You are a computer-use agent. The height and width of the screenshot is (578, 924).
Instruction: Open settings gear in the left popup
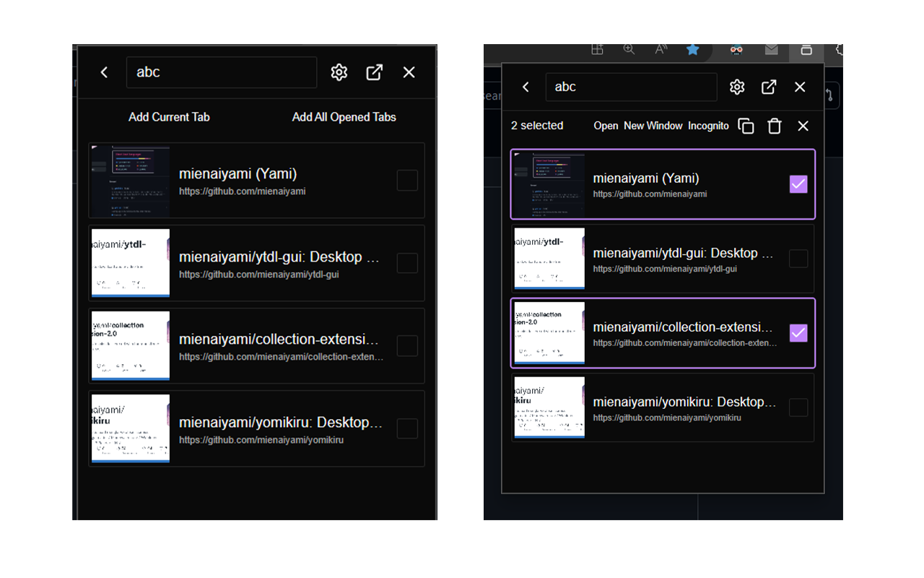click(x=339, y=72)
